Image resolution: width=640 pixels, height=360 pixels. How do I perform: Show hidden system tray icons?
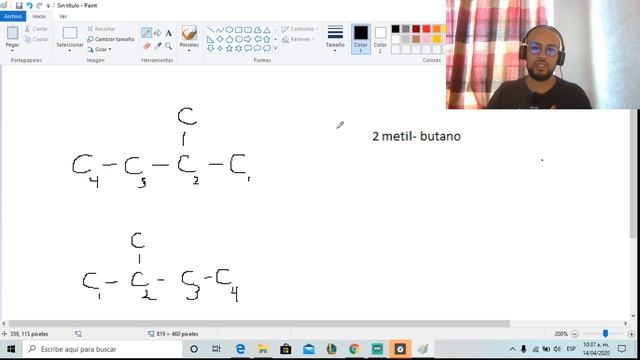coord(513,349)
